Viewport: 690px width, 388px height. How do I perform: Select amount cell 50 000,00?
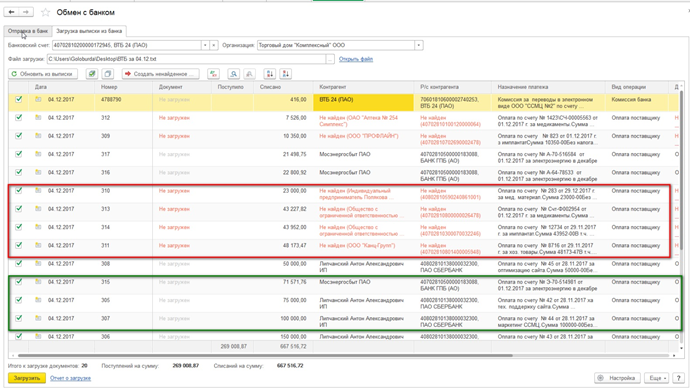pyautogui.click(x=283, y=267)
